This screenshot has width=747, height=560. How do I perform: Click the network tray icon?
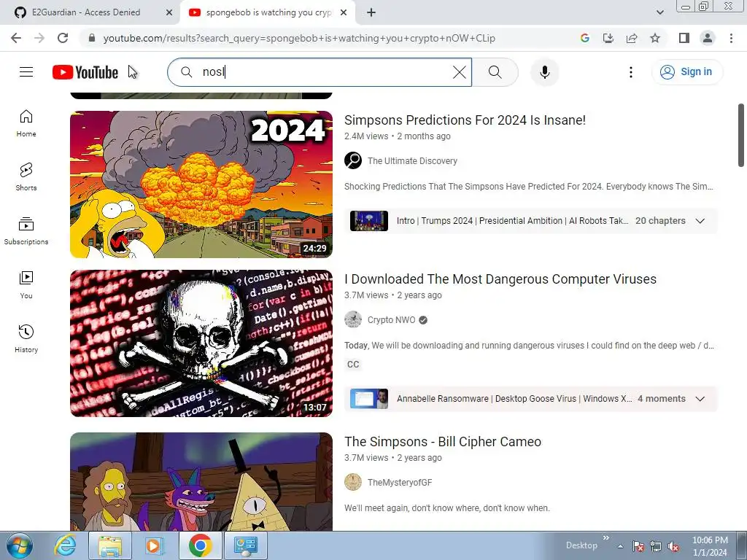click(656, 547)
